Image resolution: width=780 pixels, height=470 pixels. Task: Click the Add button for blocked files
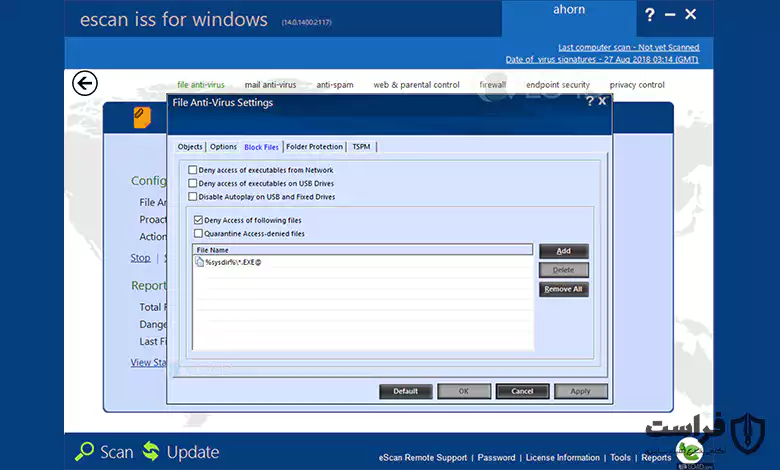pos(564,251)
